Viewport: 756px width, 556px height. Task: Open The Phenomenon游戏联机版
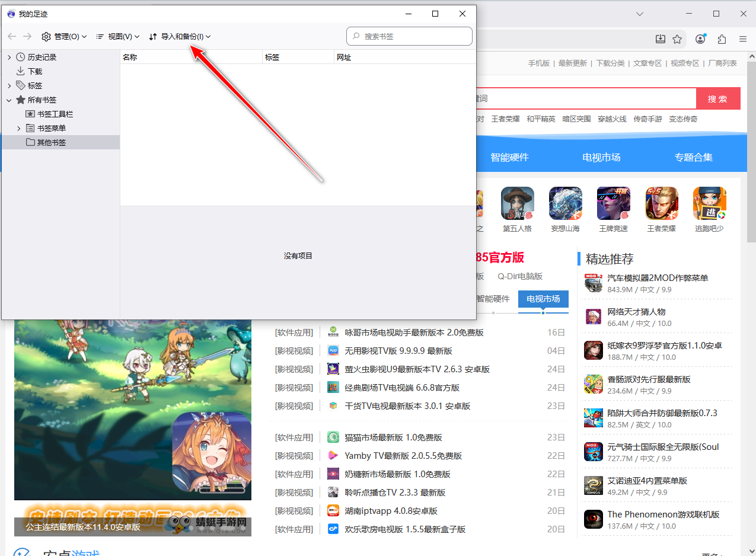click(x=664, y=515)
